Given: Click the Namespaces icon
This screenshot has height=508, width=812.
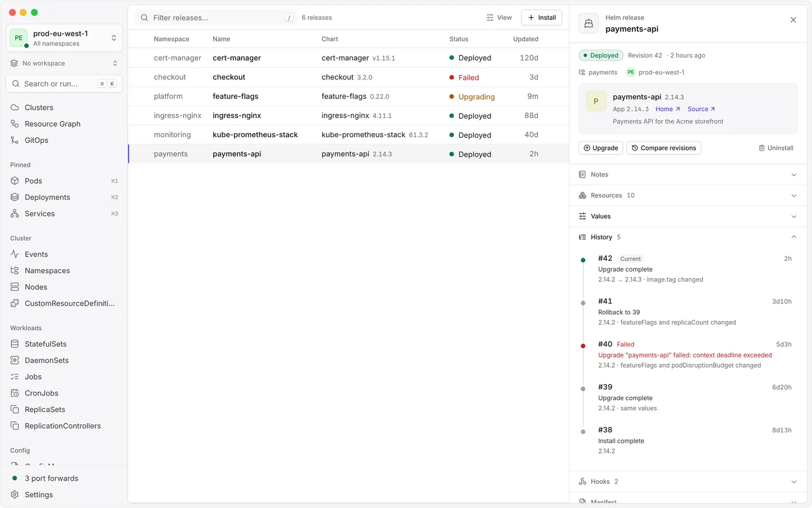Looking at the screenshot, I should click(x=15, y=271).
